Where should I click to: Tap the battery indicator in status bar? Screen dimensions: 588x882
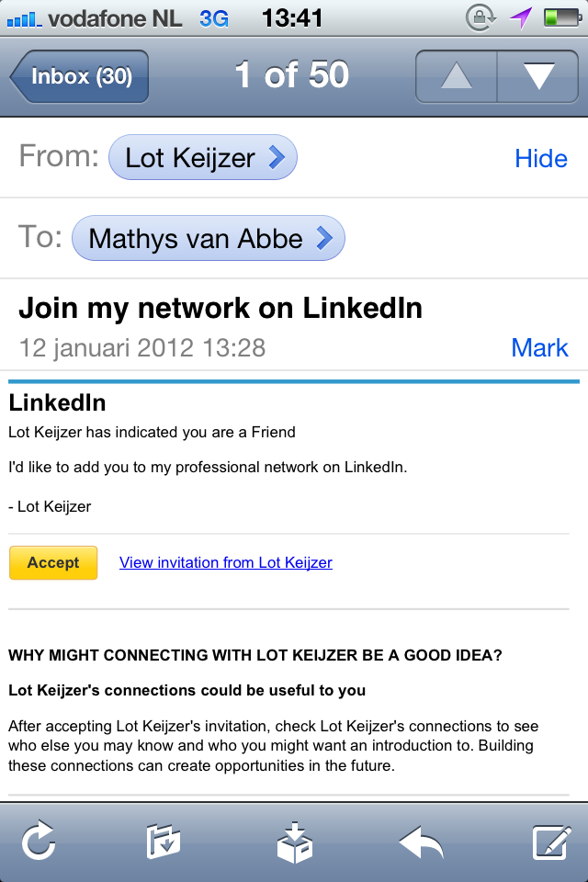[x=560, y=17]
